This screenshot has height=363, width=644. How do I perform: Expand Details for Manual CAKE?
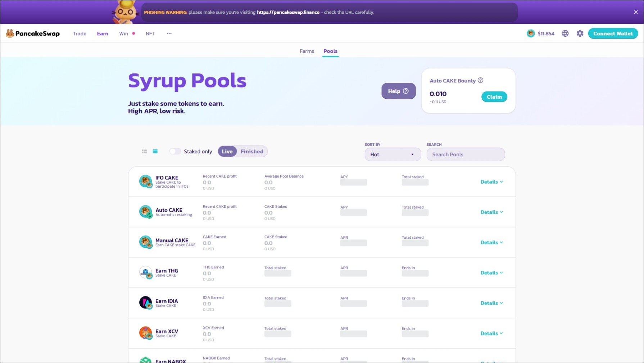click(x=491, y=242)
